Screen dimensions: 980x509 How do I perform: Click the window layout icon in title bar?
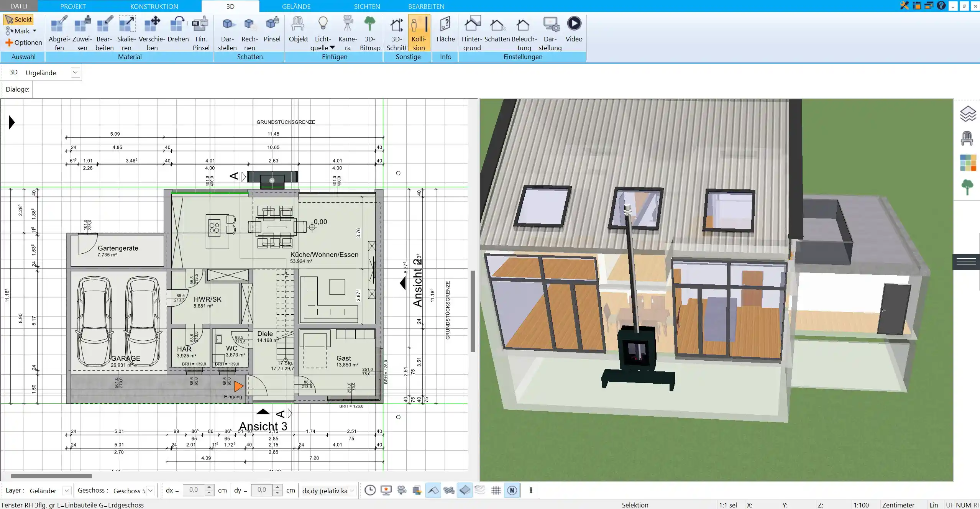[x=917, y=5]
